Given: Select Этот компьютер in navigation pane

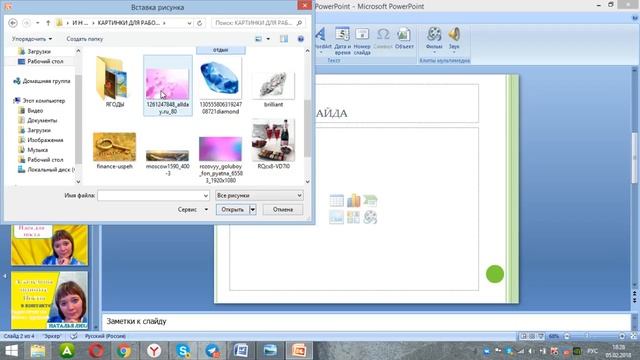Looking at the screenshot, I should (39, 100).
